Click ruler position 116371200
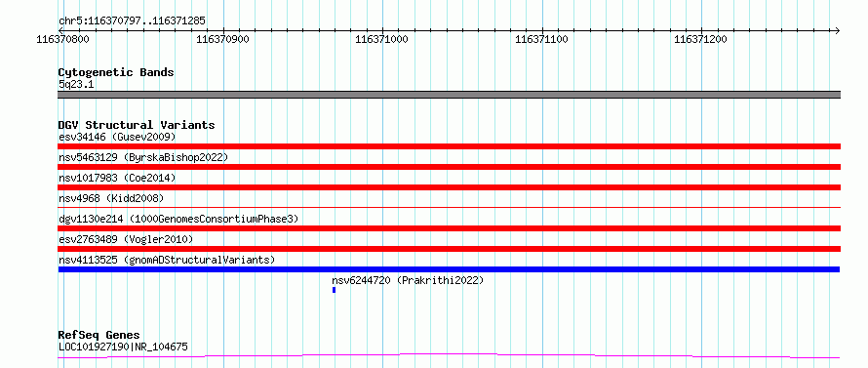The height and width of the screenshot is (368, 868). pyautogui.click(x=701, y=39)
